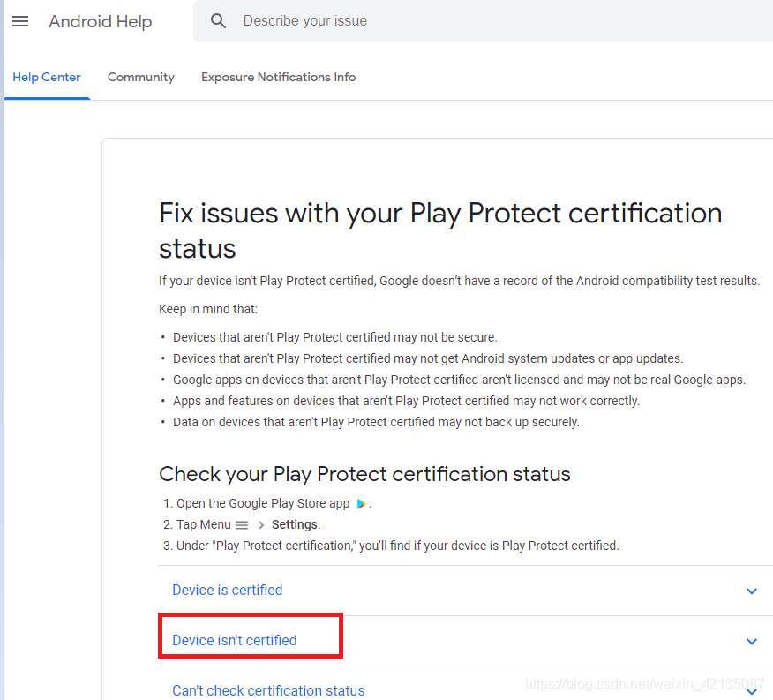Expand the Device isn't certified chevron

pos(751,641)
